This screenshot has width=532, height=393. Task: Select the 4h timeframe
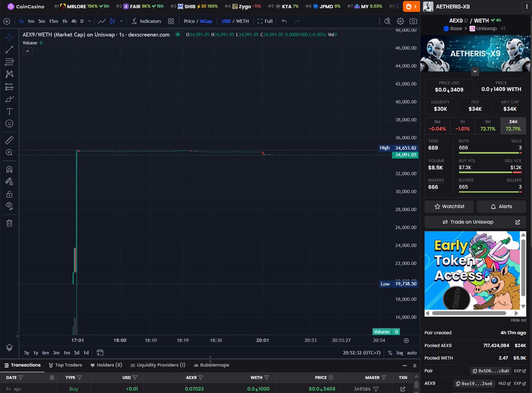click(74, 21)
